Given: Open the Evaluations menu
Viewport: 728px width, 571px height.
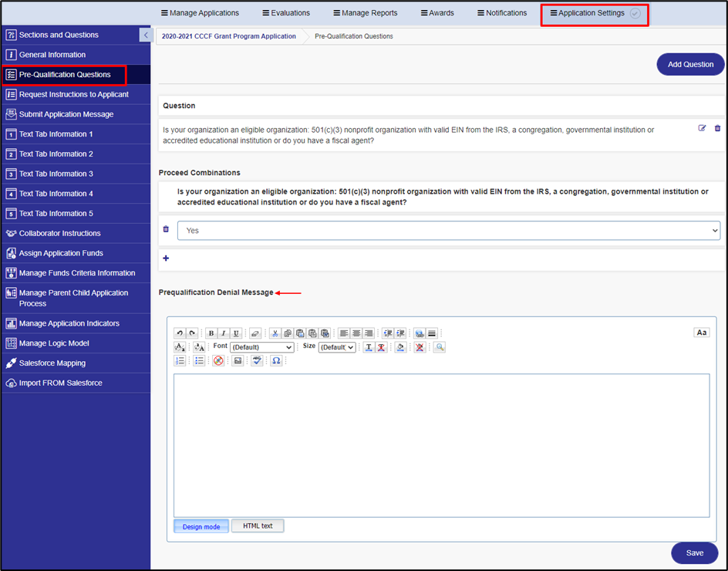Looking at the screenshot, I should (x=286, y=13).
